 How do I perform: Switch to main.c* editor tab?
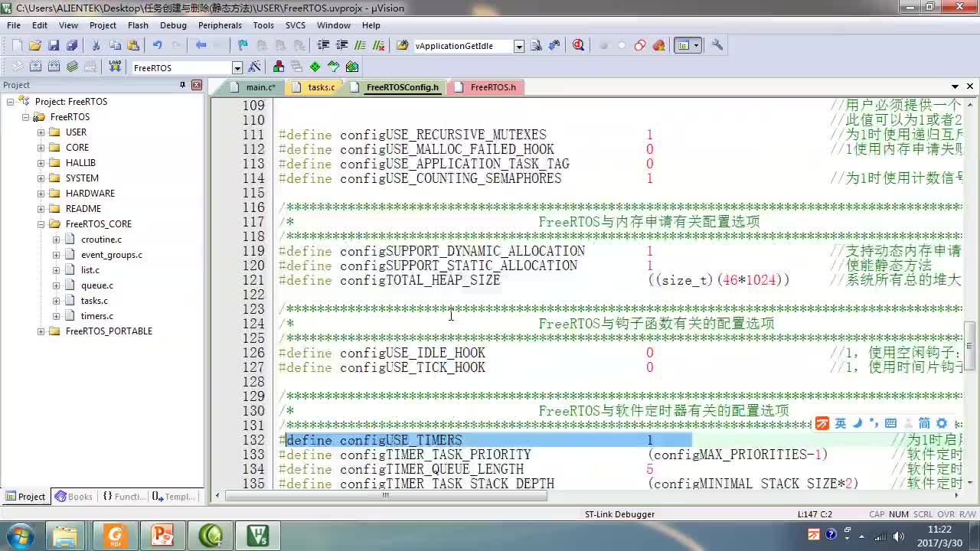[x=254, y=87]
